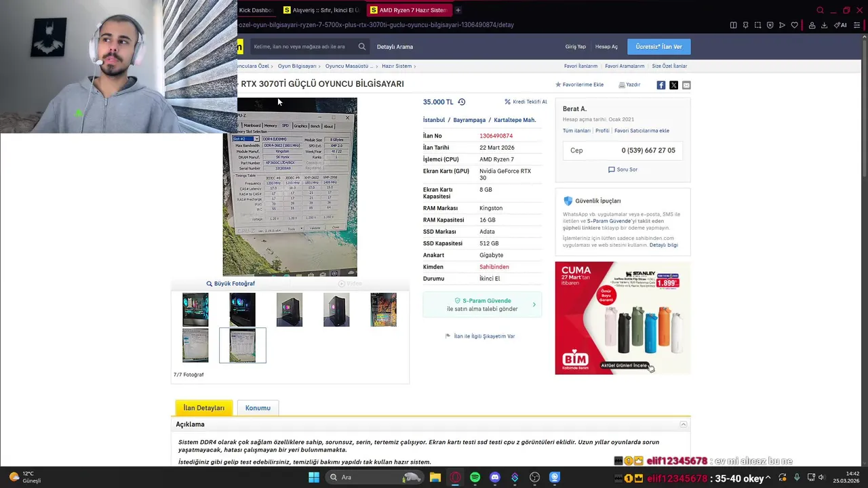
Task: Open Easy Setup sliders icon
Action: (x=858, y=25)
